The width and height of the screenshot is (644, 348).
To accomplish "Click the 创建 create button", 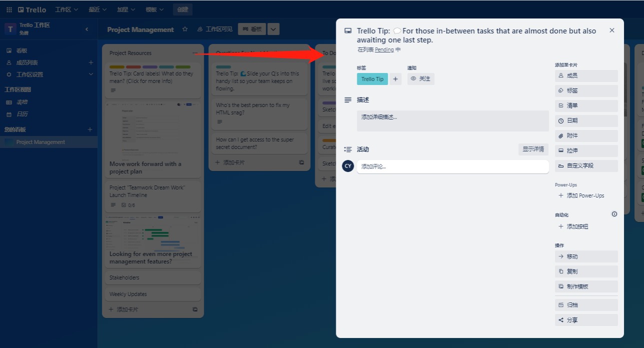I will 182,9.
